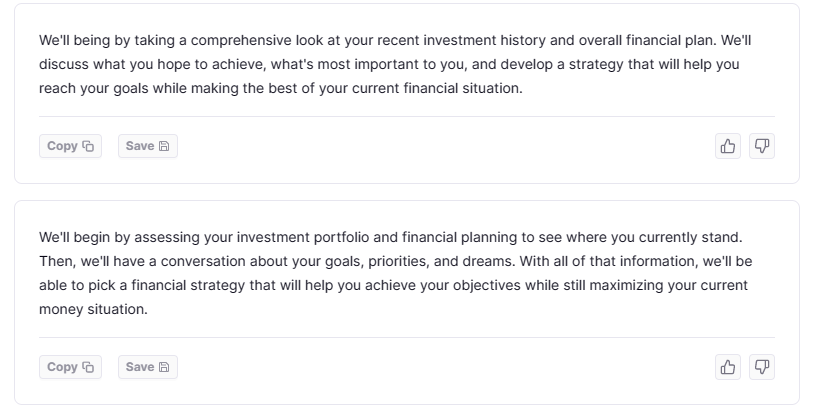
Task: Like the first response starting "We'll being by"
Action: [728, 146]
